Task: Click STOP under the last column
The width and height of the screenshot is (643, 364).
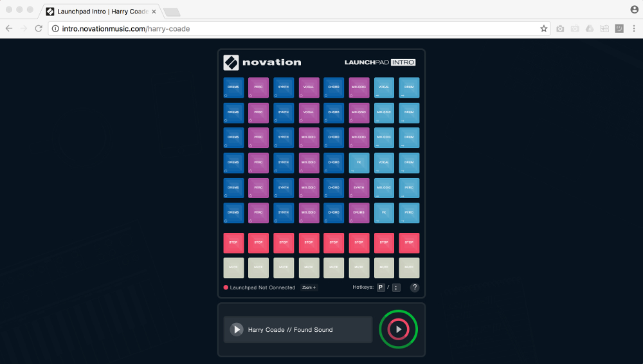Action: coord(409,243)
